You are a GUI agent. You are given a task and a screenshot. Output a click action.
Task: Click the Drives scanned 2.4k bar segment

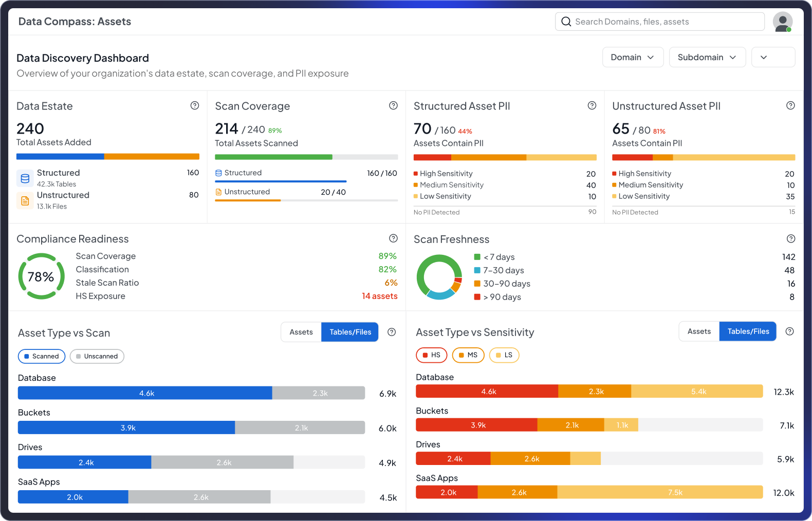tap(85, 462)
